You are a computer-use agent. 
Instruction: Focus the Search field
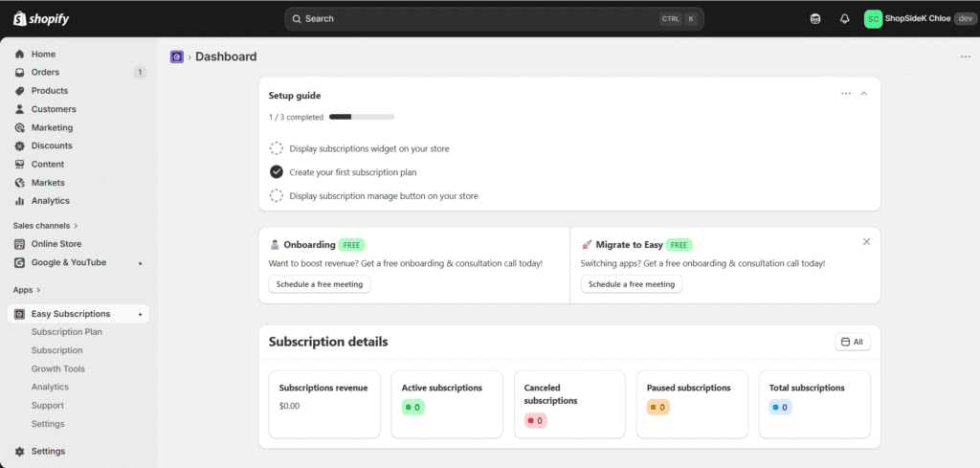494,19
